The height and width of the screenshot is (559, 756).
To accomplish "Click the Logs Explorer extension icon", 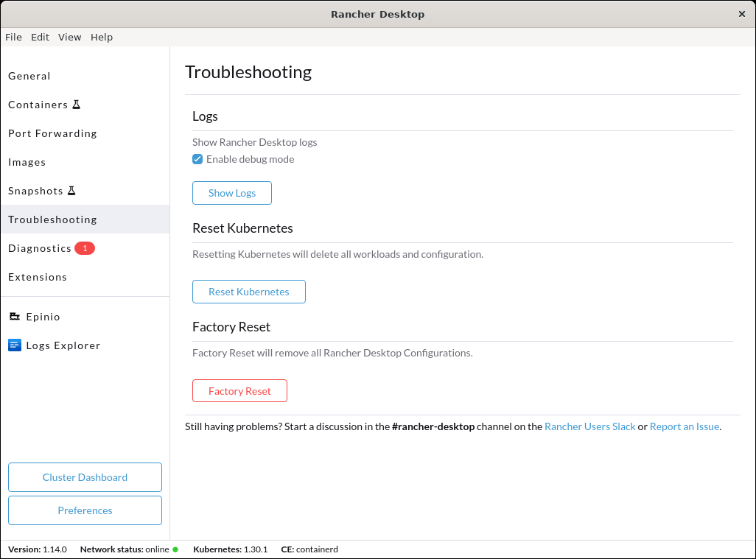I will pos(15,345).
